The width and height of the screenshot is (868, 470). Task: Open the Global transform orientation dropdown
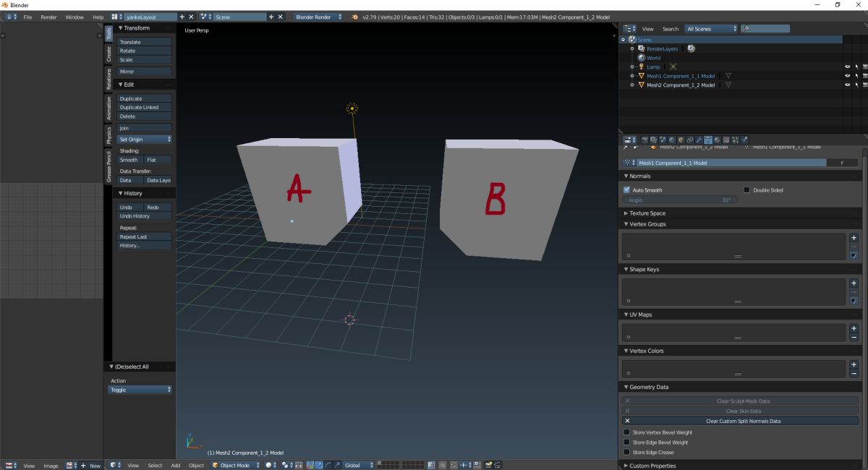(x=359, y=465)
